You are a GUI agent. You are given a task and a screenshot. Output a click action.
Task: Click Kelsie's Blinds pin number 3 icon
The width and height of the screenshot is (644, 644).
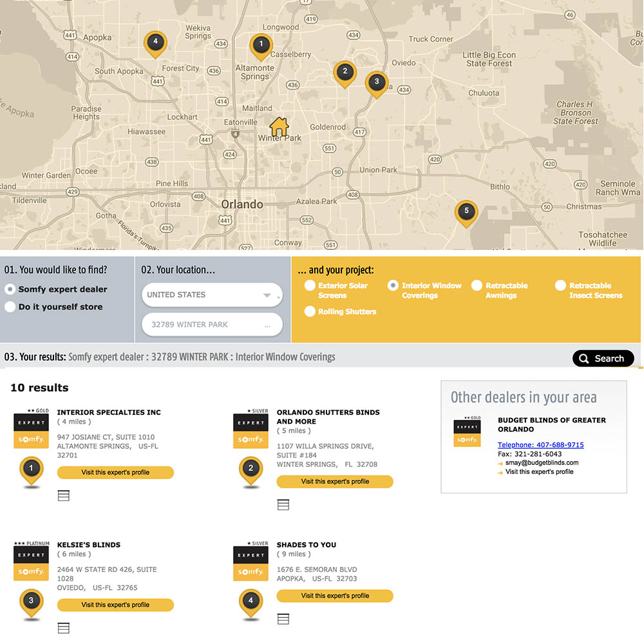(31, 604)
